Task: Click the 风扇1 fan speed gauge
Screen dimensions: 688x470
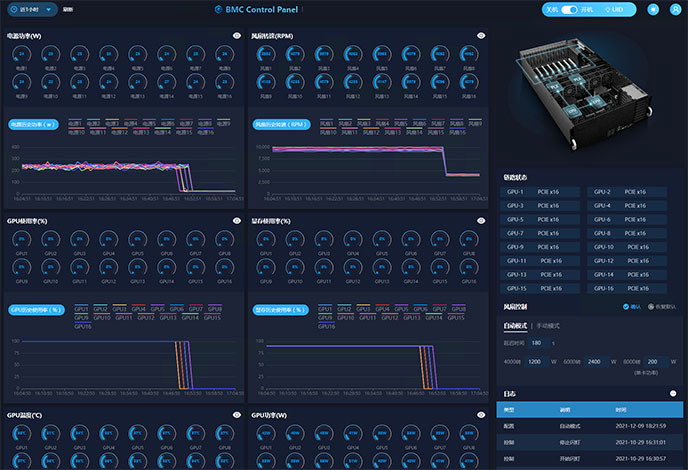Action: tap(266, 56)
